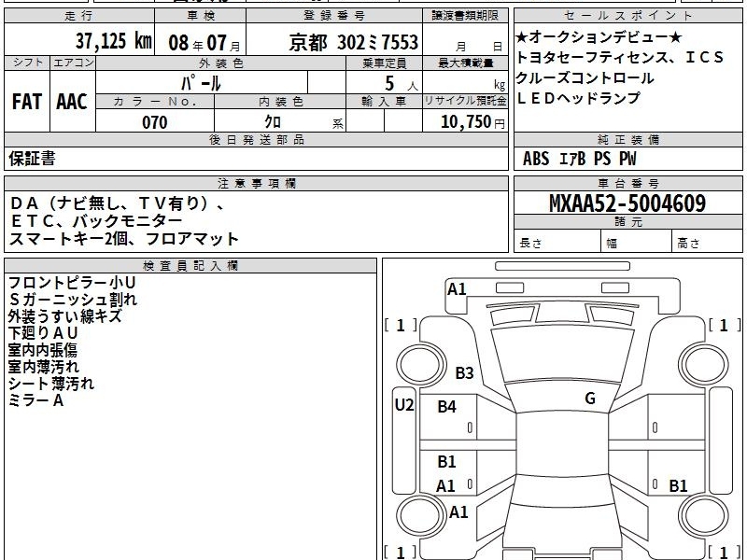This screenshot has height=560, width=747.
Task: Click the inspector note フロントピラー小U
Action: point(72,283)
